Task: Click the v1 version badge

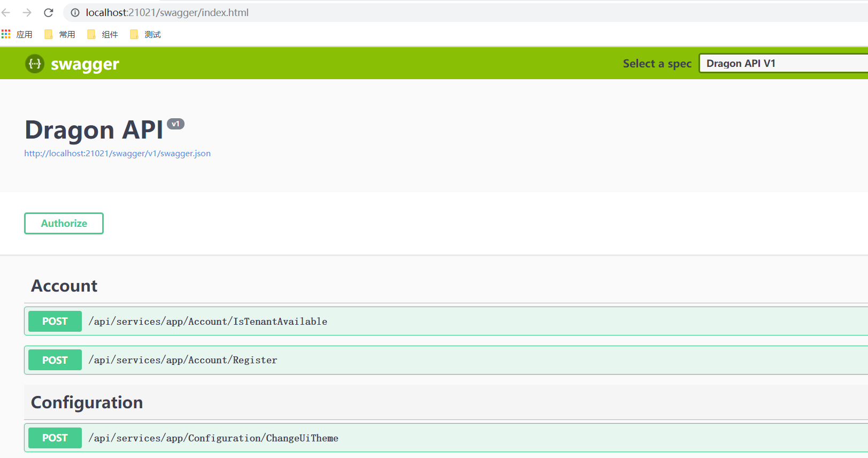Action: (175, 124)
